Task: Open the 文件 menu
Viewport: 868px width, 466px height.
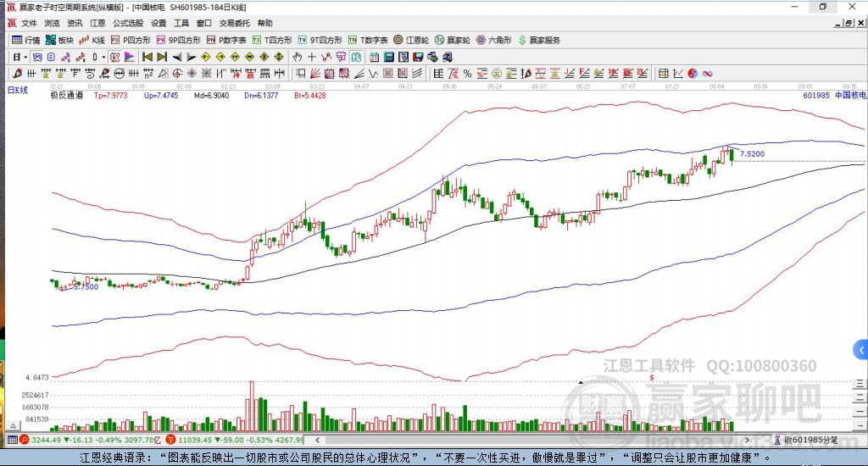Action: coord(29,23)
